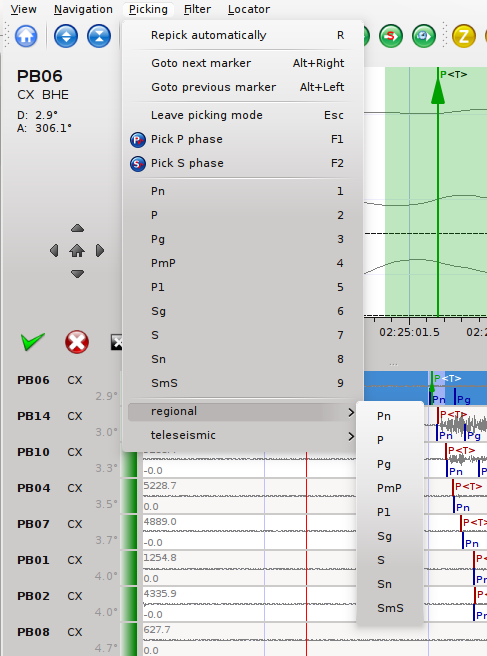Select station PB07 in the trace list
487x656 pixels.
coord(33,524)
